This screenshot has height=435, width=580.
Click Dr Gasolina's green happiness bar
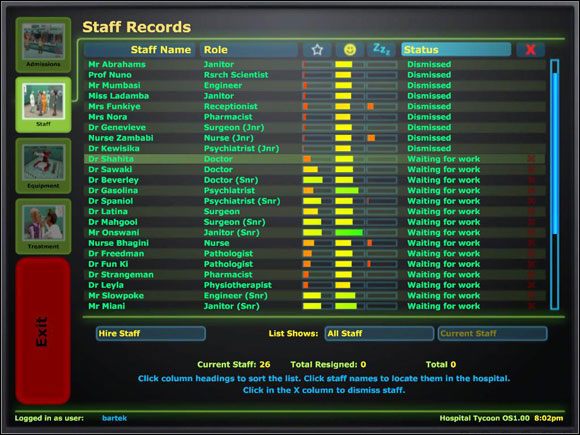347,190
